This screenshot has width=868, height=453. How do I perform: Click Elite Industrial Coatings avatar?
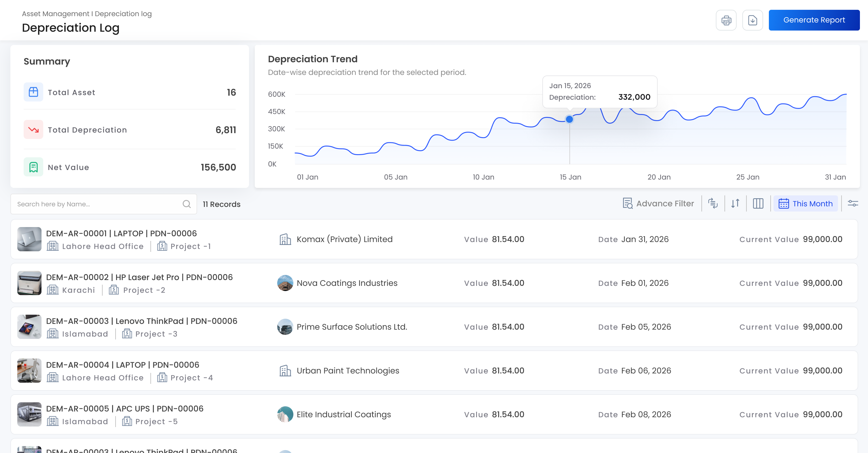285,414
